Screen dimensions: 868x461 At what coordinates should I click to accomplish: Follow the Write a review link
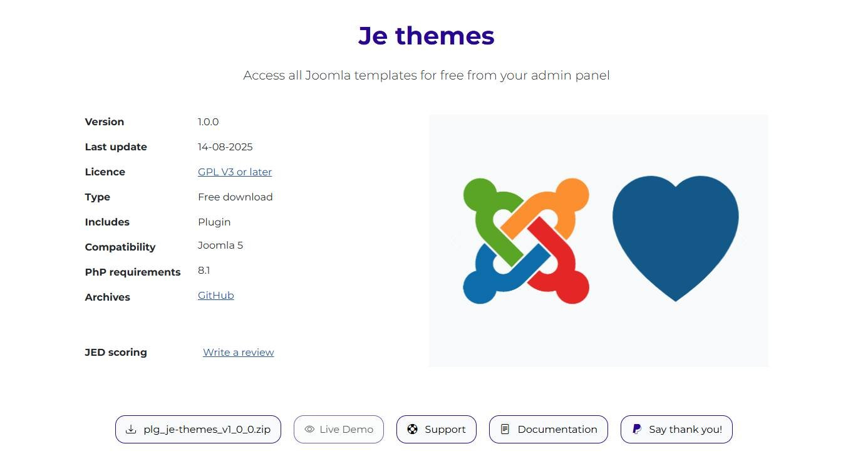coord(239,353)
